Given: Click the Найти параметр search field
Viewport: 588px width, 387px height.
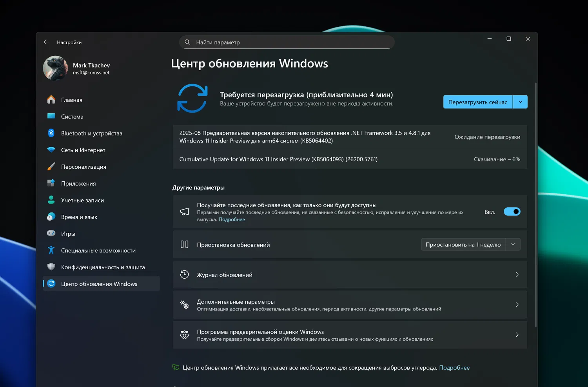Looking at the screenshot, I should pos(287,42).
